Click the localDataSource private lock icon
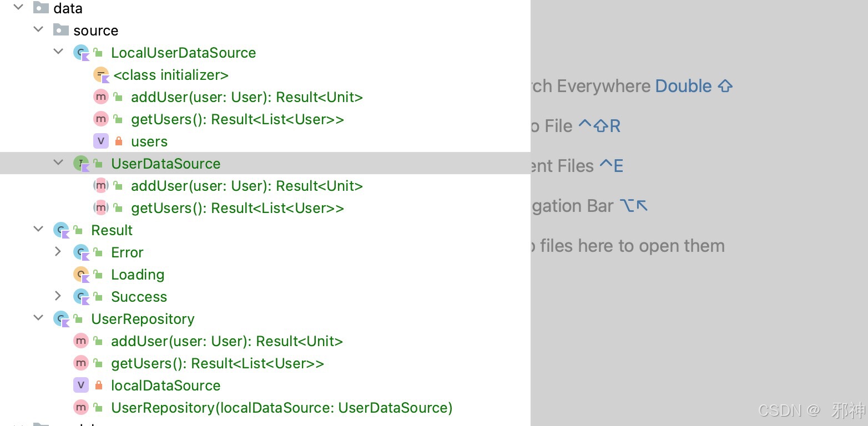The image size is (868, 426). (x=99, y=386)
